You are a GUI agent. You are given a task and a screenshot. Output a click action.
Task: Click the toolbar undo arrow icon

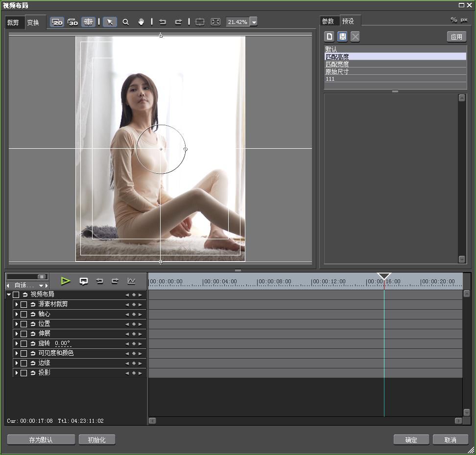coord(163,22)
